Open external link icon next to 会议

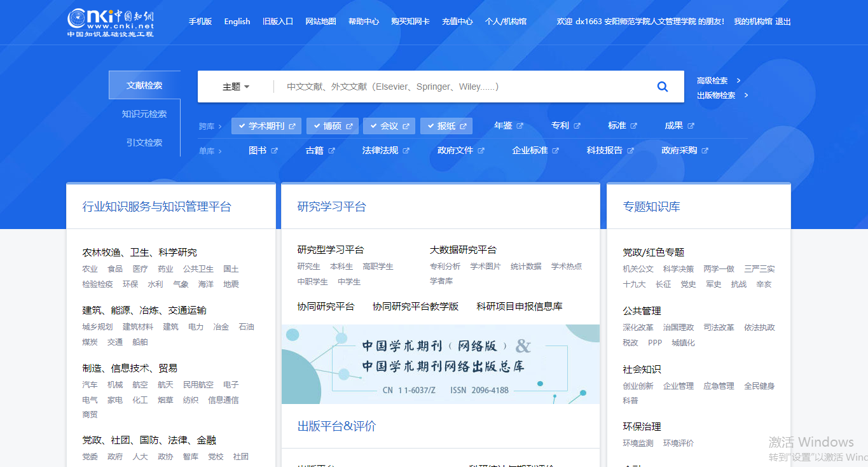[x=406, y=126]
